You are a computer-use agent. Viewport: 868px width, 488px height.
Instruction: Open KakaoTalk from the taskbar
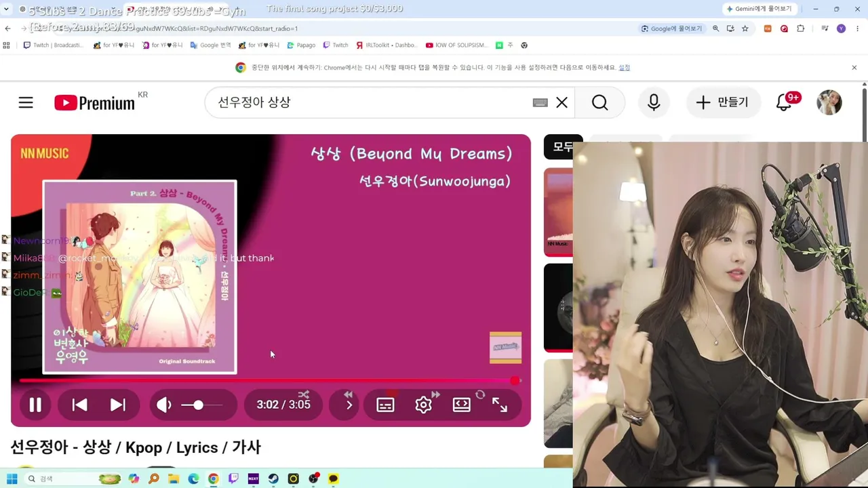tap(333, 479)
